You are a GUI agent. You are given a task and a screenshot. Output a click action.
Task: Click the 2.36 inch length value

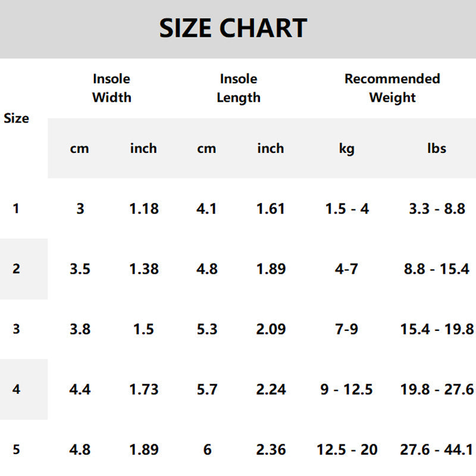pos(271,450)
